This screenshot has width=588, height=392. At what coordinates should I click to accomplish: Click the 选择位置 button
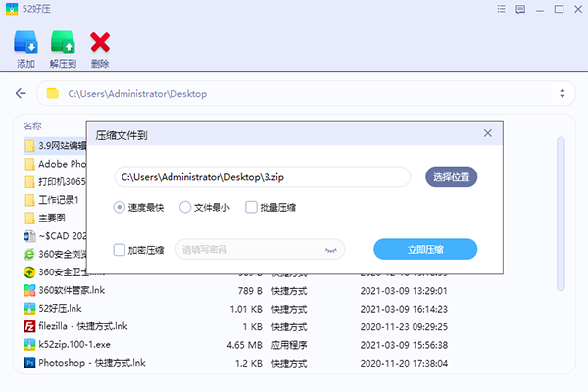click(451, 177)
